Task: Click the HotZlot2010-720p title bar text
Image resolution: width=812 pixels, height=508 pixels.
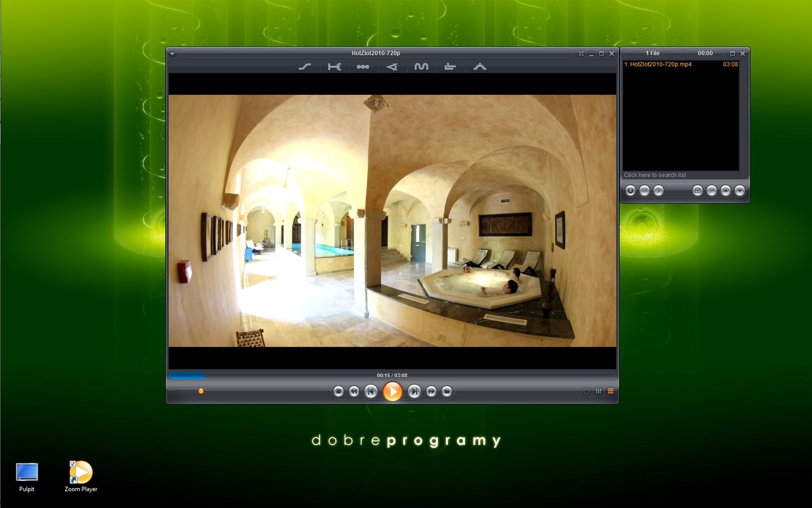Action: [376, 53]
